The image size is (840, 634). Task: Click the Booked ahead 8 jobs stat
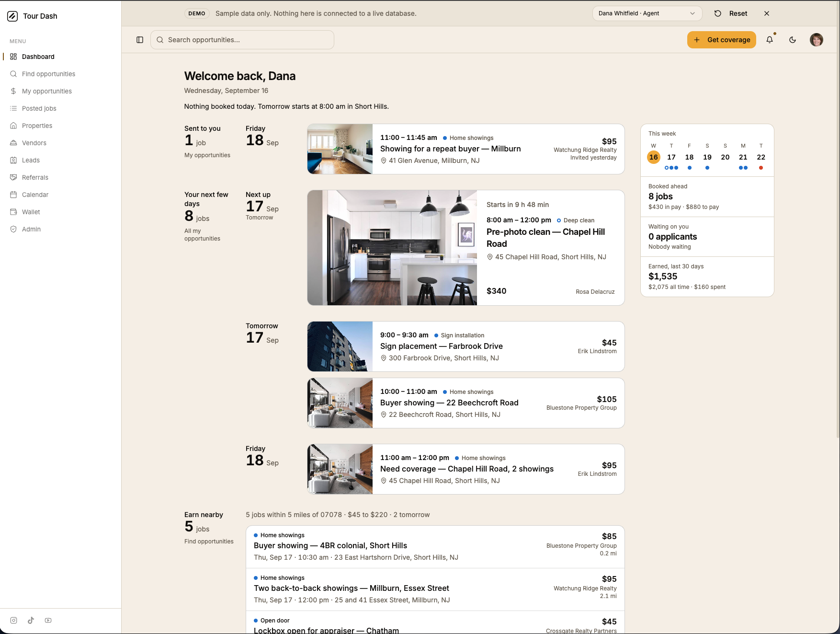point(707,197)
